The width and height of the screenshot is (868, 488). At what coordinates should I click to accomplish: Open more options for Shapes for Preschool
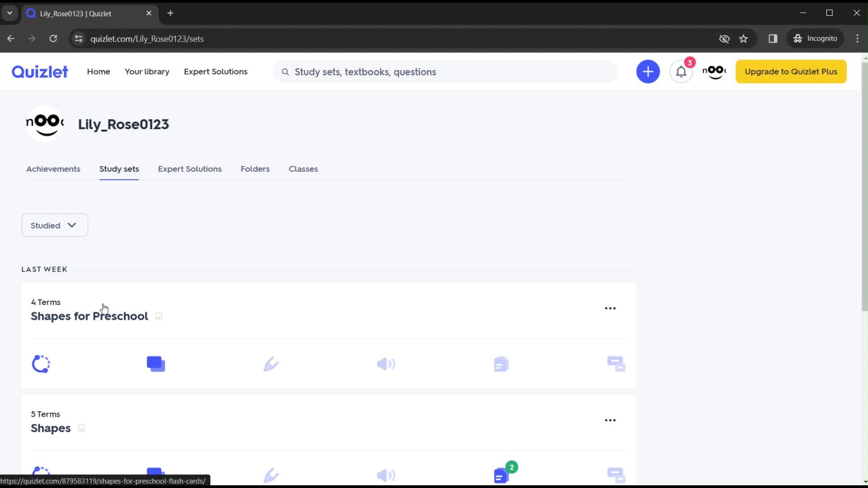coord(610,308)
